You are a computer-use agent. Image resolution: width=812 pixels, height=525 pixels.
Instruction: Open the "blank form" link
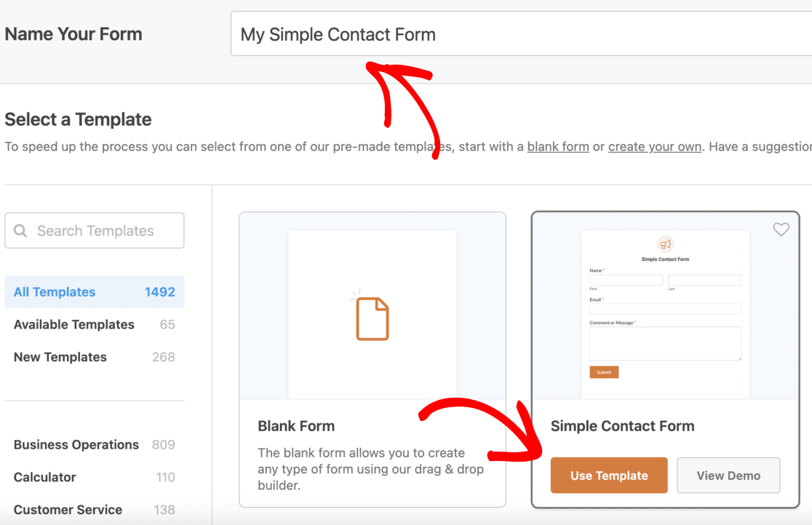point(557,146)
